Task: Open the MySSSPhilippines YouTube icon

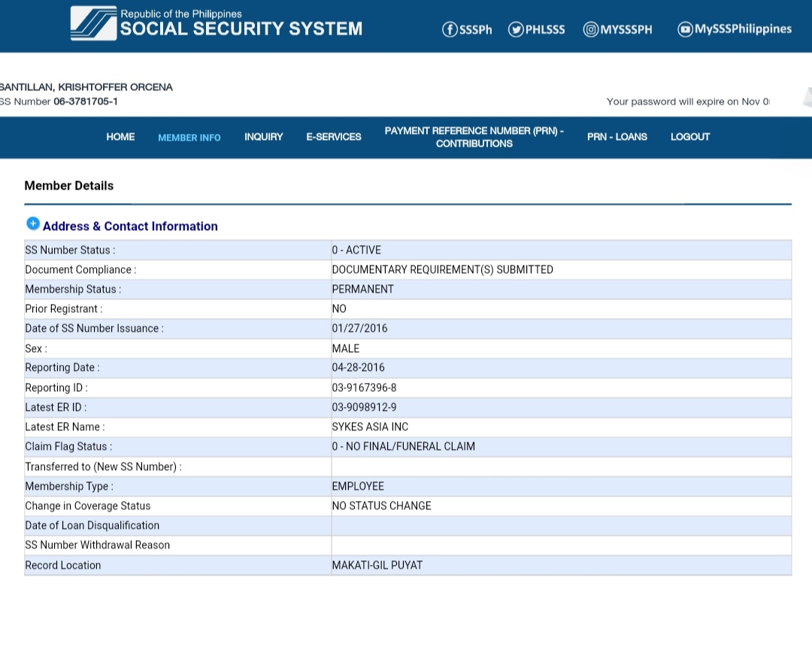Action: pos(685,29)
